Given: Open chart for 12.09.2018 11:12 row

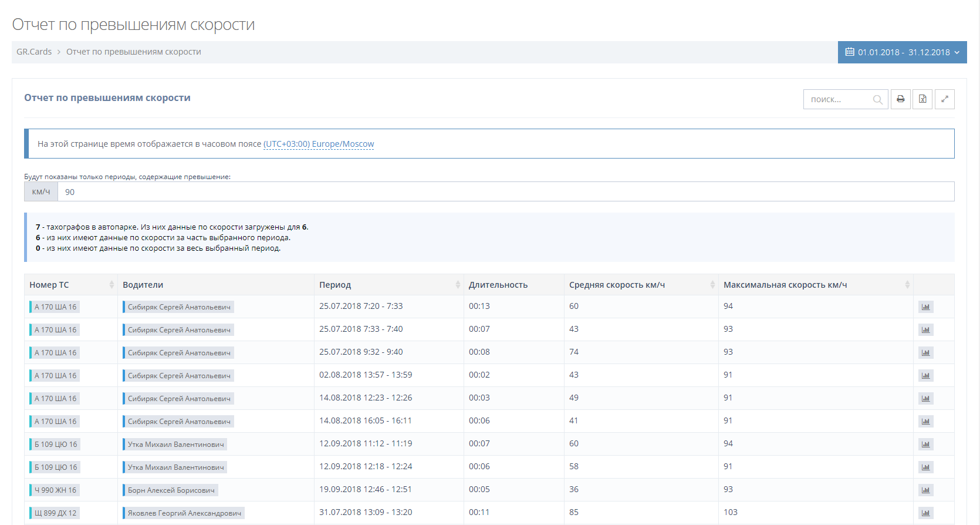Looking at the screenshot, I should pos(926,445).
